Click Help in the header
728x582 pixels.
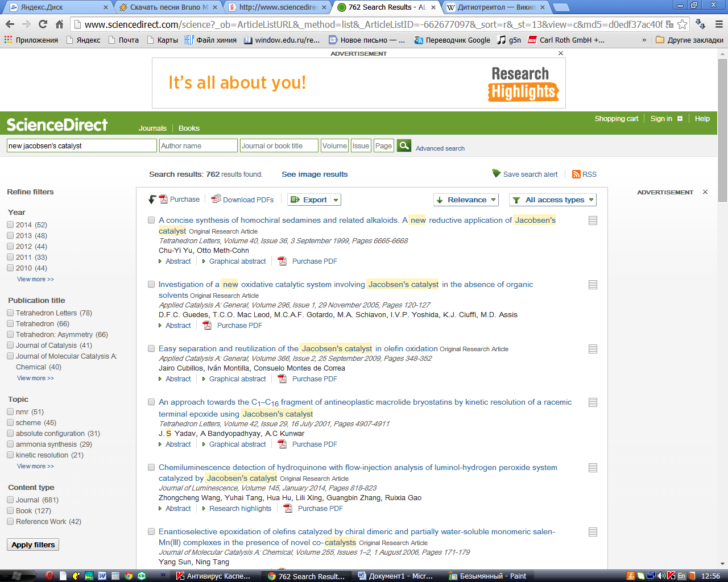pos(702,119)
